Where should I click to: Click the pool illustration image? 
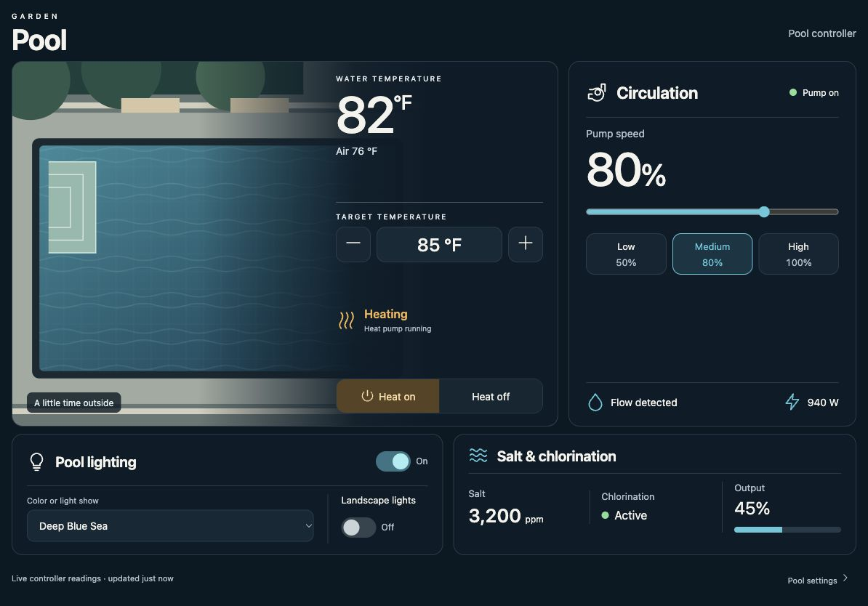(x=174, y=243)
